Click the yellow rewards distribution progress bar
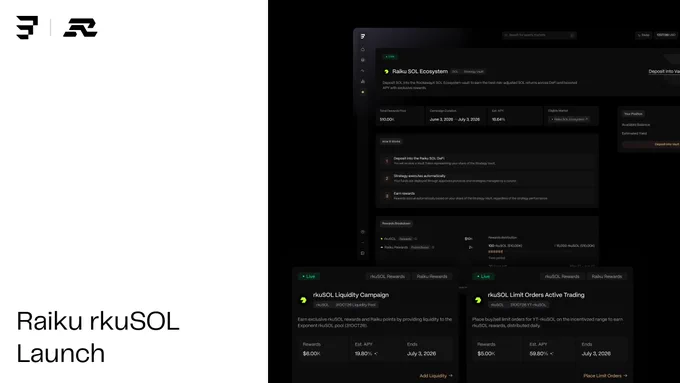The image size is (680, 383). coord(496,252)
